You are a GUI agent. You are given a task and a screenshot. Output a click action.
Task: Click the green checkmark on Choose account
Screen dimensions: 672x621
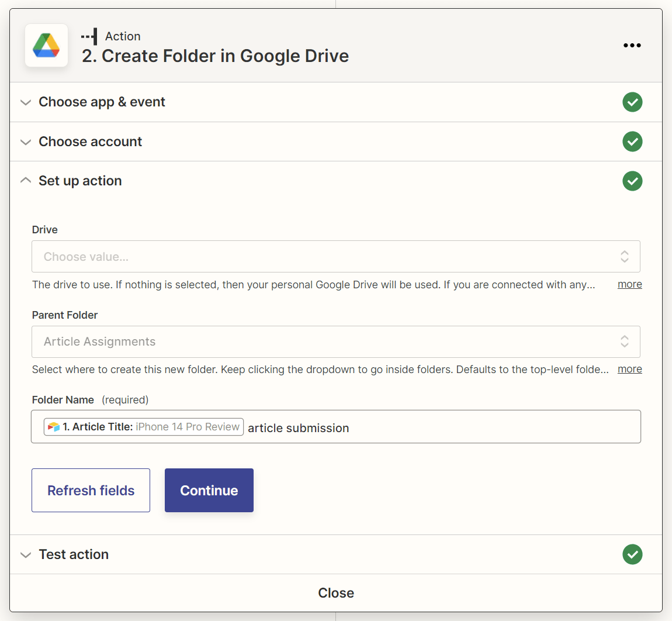[632, 142]
